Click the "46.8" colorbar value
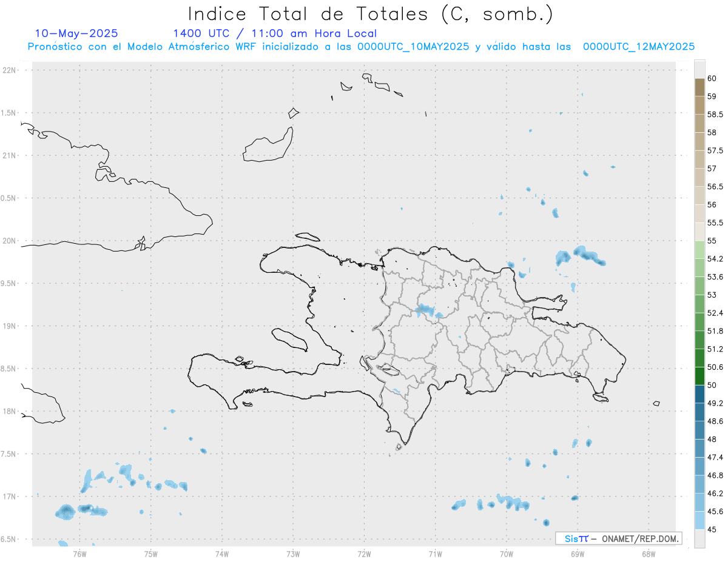The height and width of the screenshot is (562, 728). (715, 475)
